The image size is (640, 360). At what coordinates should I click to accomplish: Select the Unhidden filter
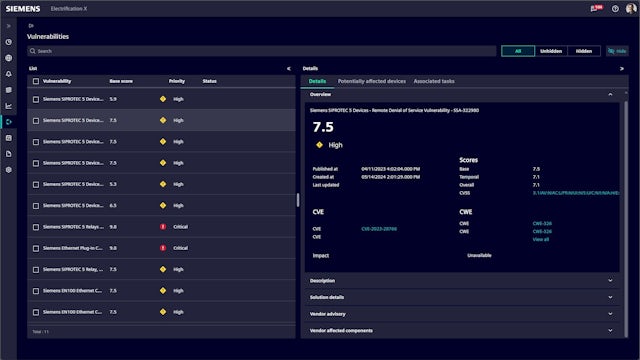click(x=551, y=51)
